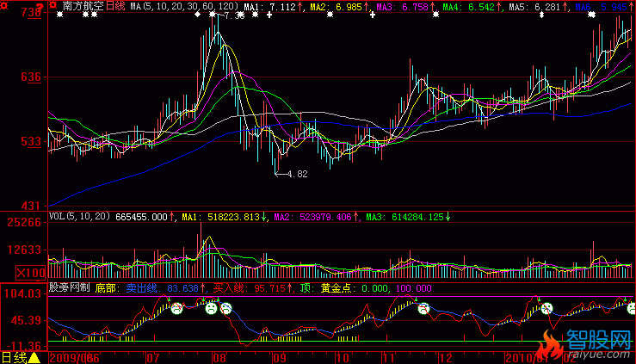The height and width of the screenshot is (364, 636).
Task: Click the stock name 南方航空
Action: (83, 6)
